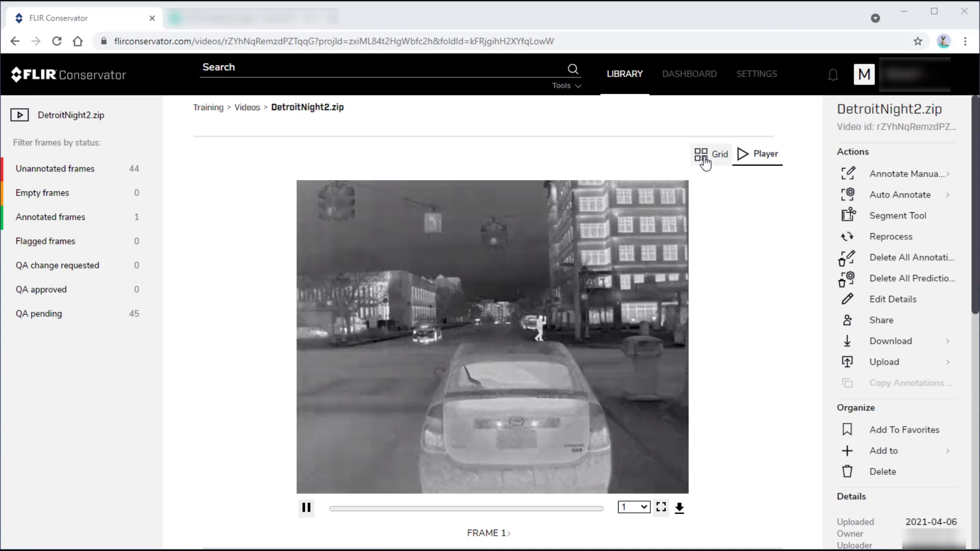
Task: Expand the Upload options
Action: point(950,362)
